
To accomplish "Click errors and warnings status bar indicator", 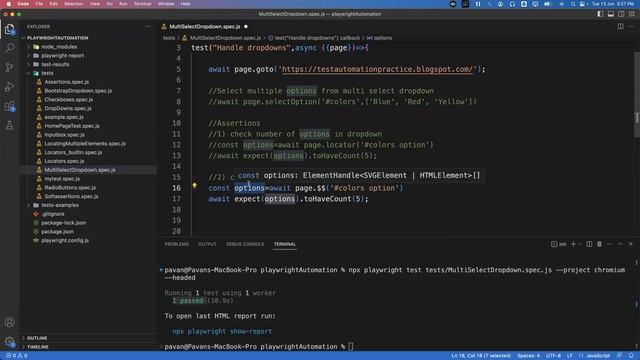I will [17, 356].
